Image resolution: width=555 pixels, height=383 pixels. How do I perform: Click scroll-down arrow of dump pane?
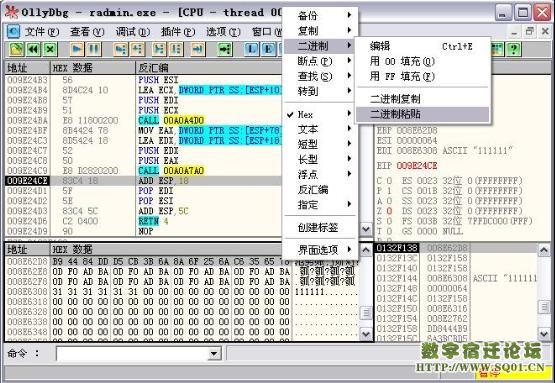366,334
